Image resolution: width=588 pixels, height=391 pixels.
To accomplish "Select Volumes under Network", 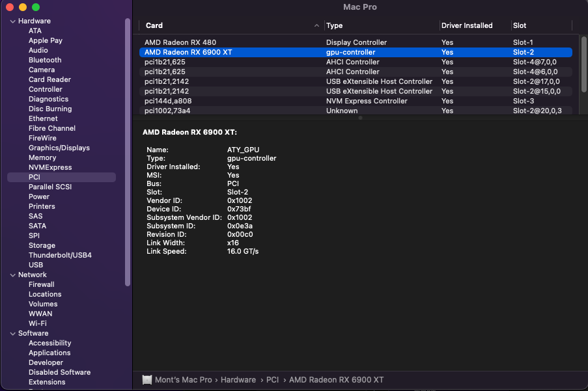I will tap(43, 304).
